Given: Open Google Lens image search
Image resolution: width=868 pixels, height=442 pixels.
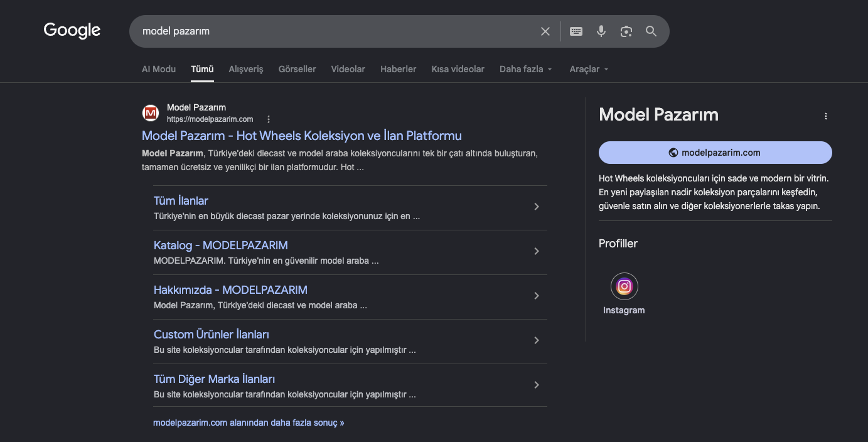Looking at the screenshot, I should click(626, 31).
